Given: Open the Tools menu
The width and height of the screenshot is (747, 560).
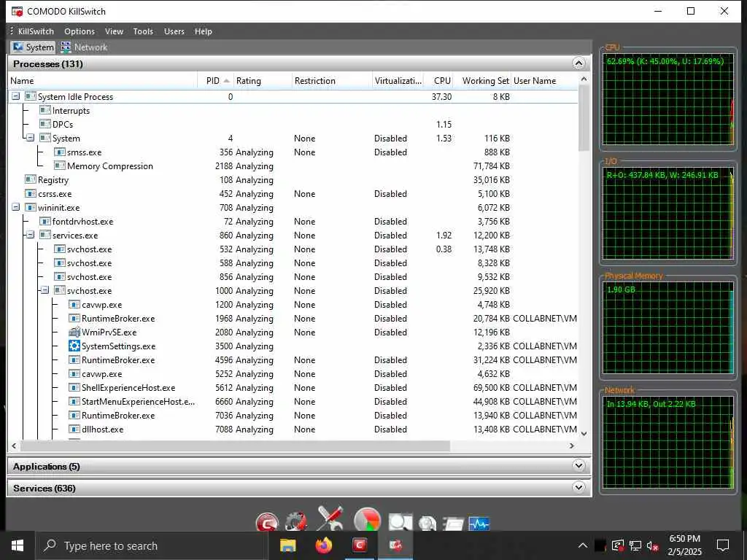Looking at the screenshot, I should (x=143, y=31).
